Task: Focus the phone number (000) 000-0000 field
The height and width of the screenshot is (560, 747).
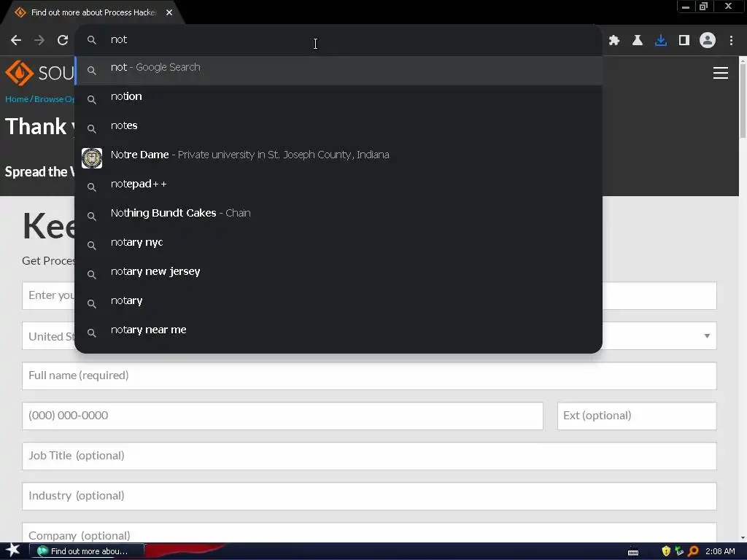Action: [x=282, y=416]
